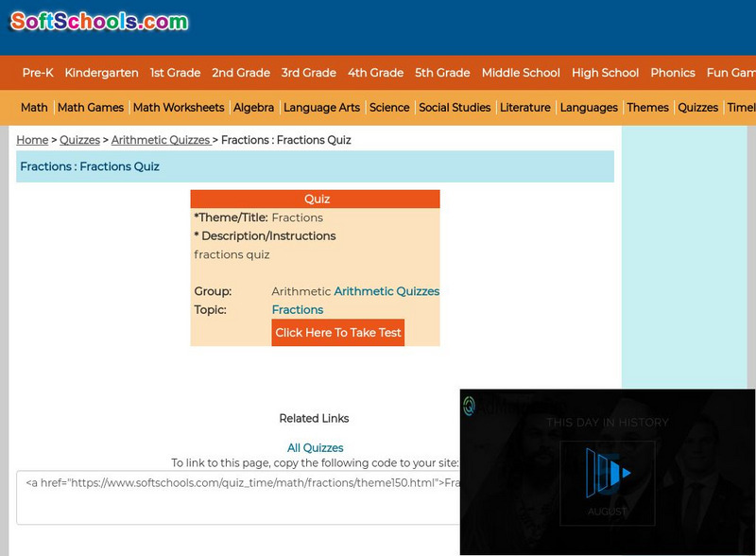Image resolution: width=756 pixels, height=556 pixels.
Task: Open Social Studies from subject bar
Action: (455, 108)
